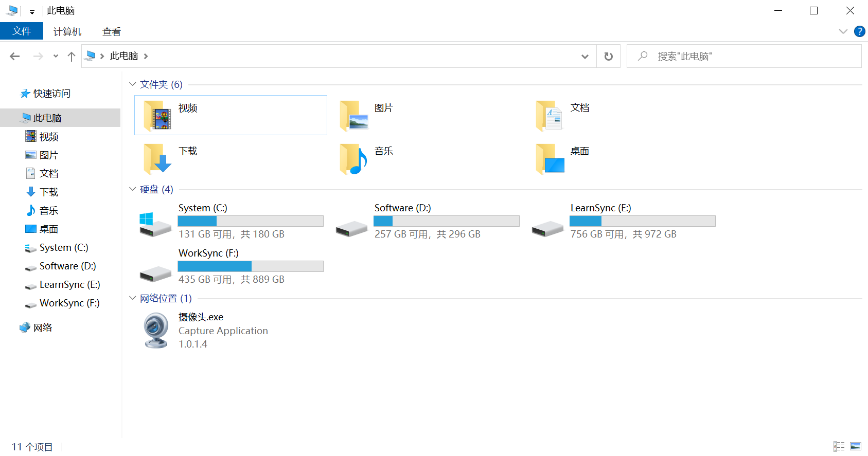This screenshot has width=868, height=456.
Task: Click the Back navigation arrow
Action: (x=15, y=56)
